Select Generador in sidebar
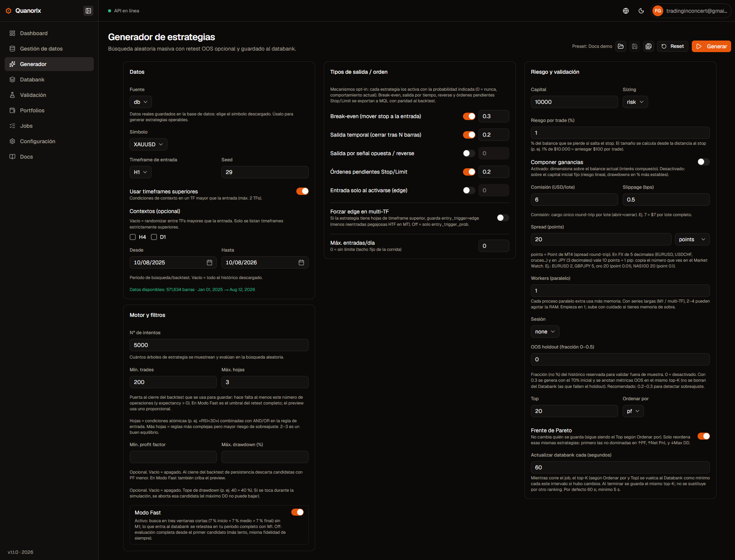The image size is (735, 560). click(x=49, y=64)
